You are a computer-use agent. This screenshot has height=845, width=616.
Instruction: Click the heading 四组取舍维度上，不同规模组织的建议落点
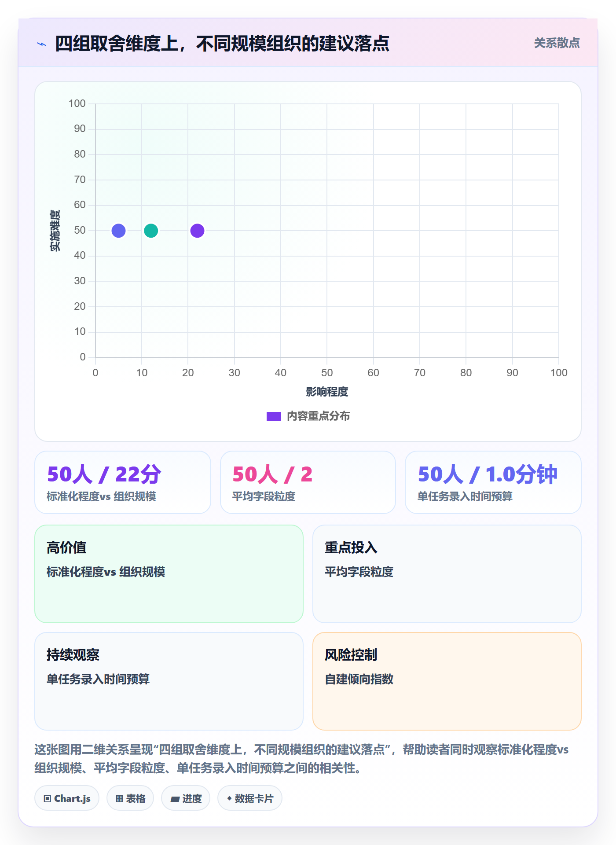(x=222, y=44)
